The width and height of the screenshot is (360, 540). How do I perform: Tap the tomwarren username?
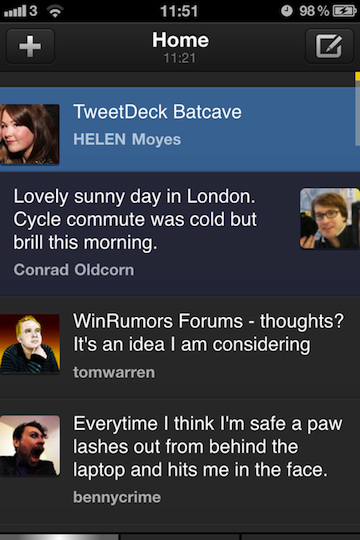[x=114, y=372]
